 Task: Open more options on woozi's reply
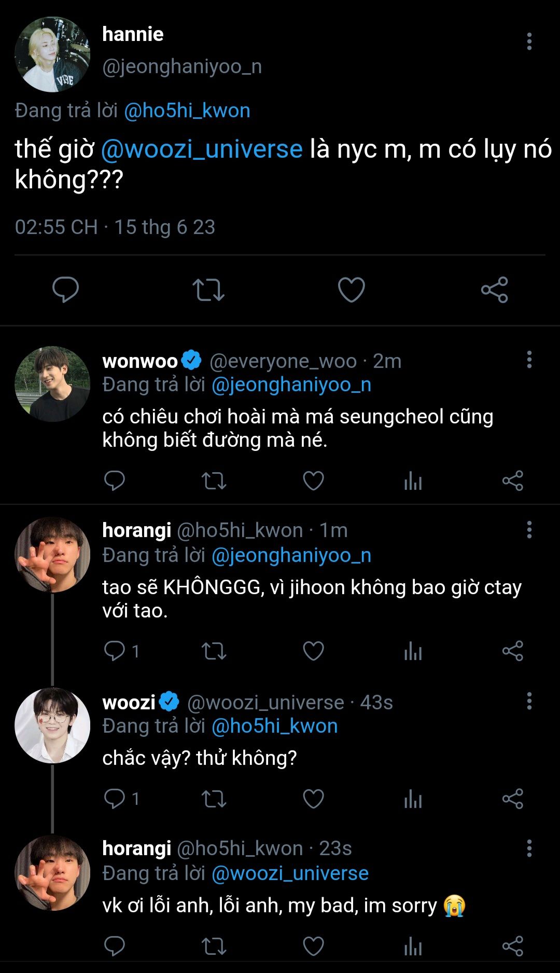coord(529,701)
